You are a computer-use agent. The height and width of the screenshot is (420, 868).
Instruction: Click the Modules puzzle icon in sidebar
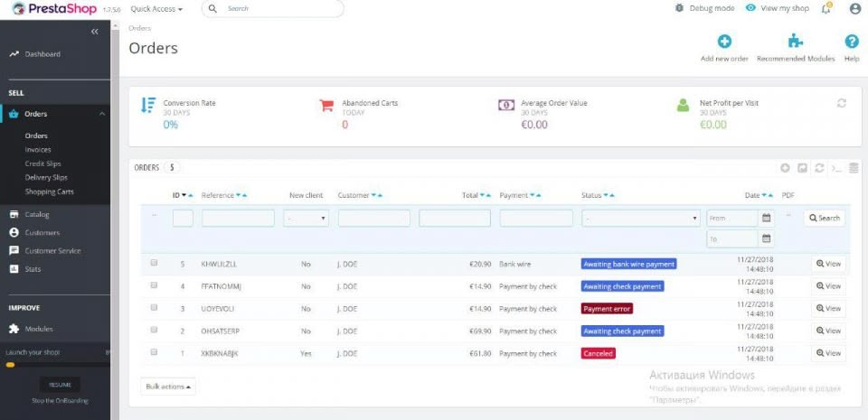(14, 329)
